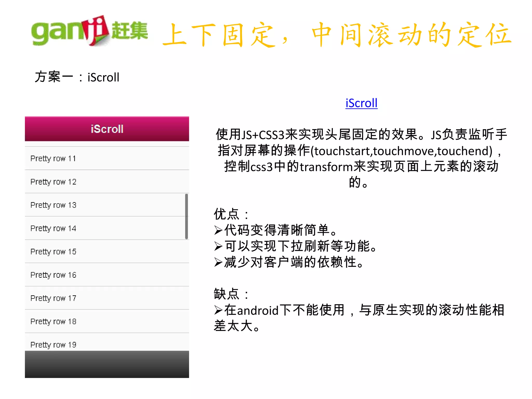Click the paragraph starting 使用JS+CSS3来实现

pyautogui.click(x=361, y=158)
